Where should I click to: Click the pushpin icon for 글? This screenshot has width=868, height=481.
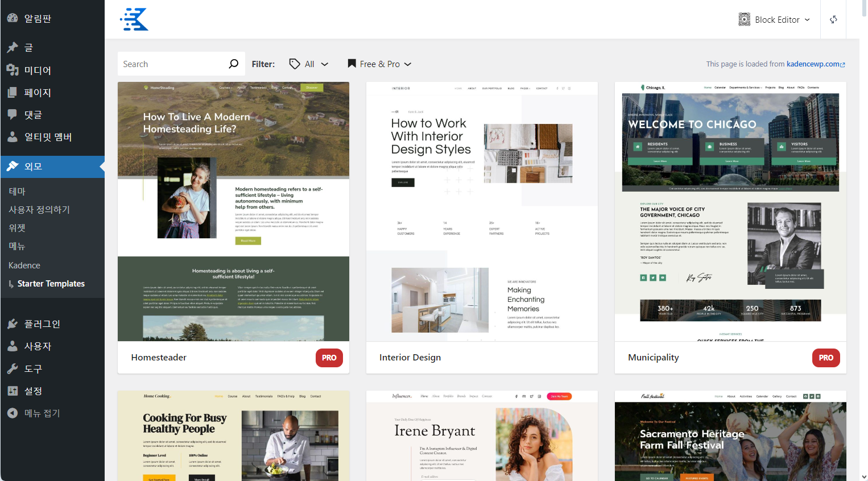pyautogui.click(x=13, y=47)
